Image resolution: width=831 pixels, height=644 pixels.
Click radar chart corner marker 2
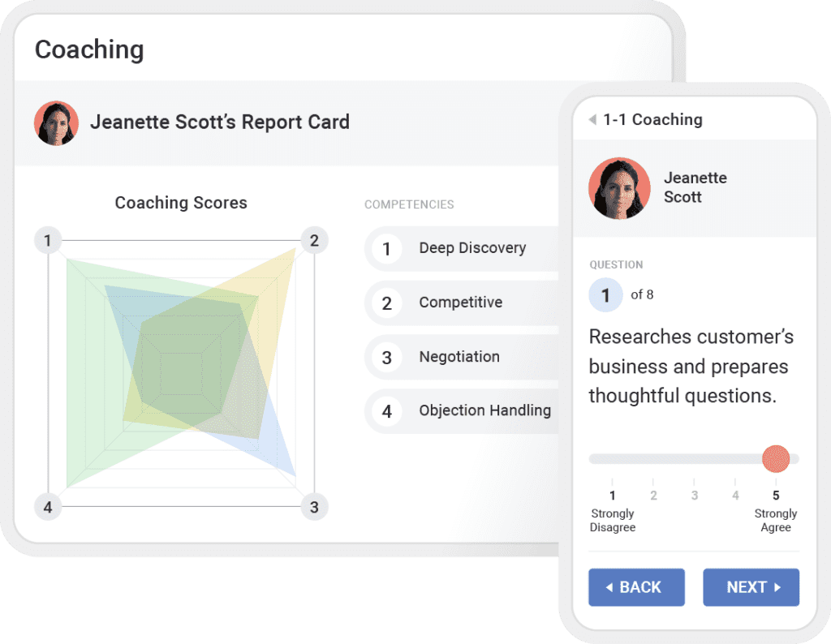point(314,240)
